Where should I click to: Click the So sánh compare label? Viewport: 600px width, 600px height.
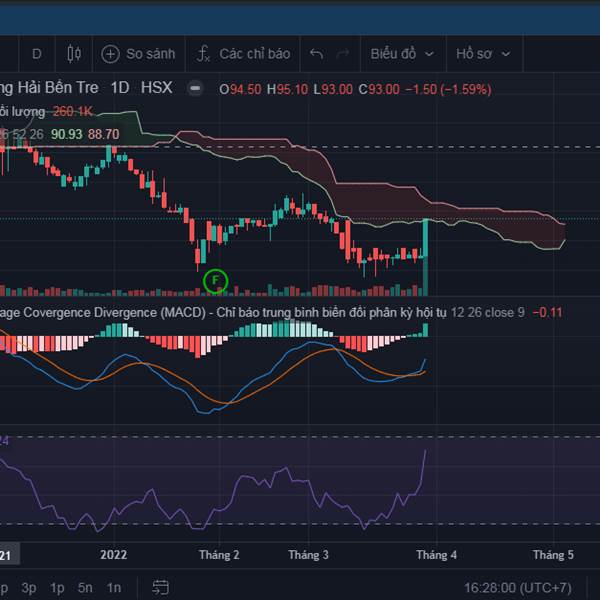150,53
